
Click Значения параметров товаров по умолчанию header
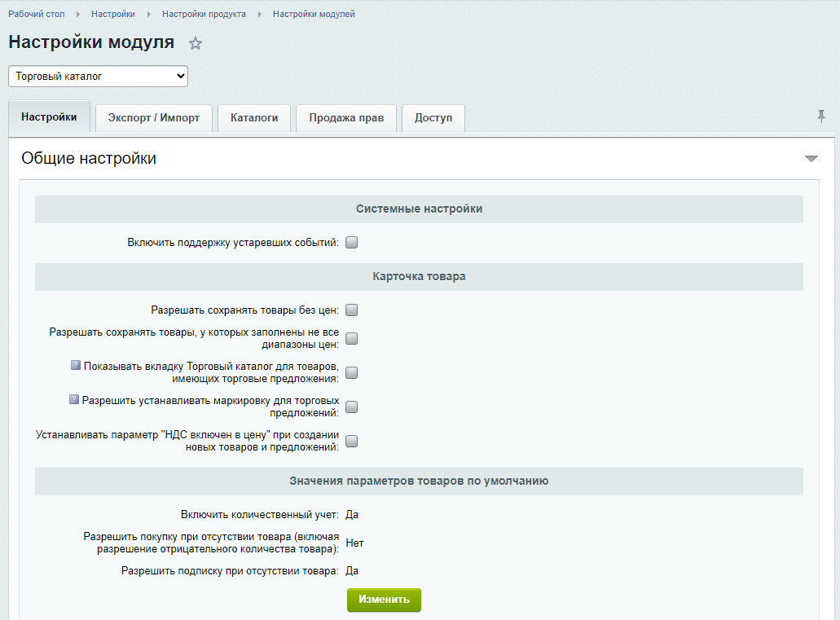tap(419, 481)
